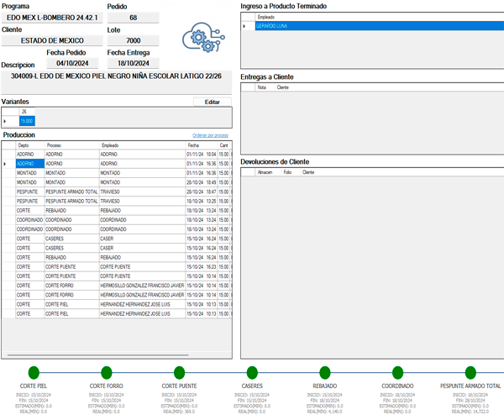Click the CORTE FORRO green stage circle
The image size is (504, 420).
[107, 372]
